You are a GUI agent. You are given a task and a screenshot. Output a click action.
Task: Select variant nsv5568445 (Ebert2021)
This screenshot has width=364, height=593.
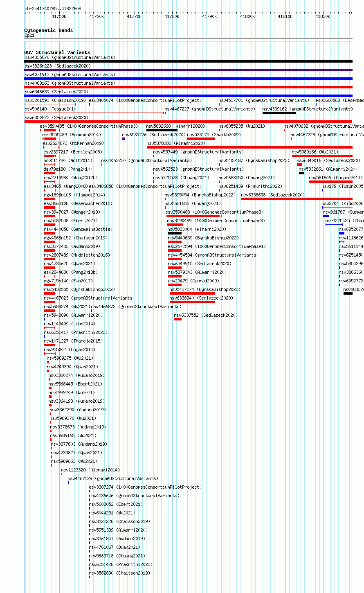click(75, 384)
